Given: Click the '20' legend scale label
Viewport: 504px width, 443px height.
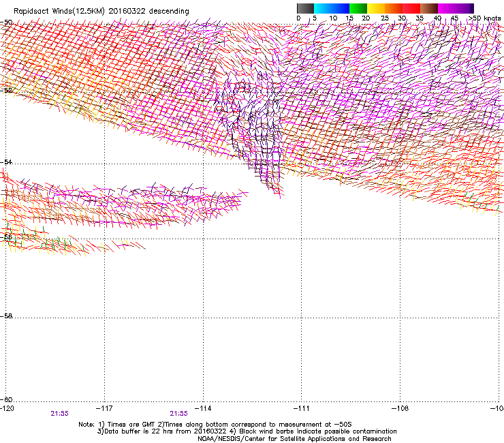Looking at the screenshot, I should pyautogui.click(x=366, y=18).
